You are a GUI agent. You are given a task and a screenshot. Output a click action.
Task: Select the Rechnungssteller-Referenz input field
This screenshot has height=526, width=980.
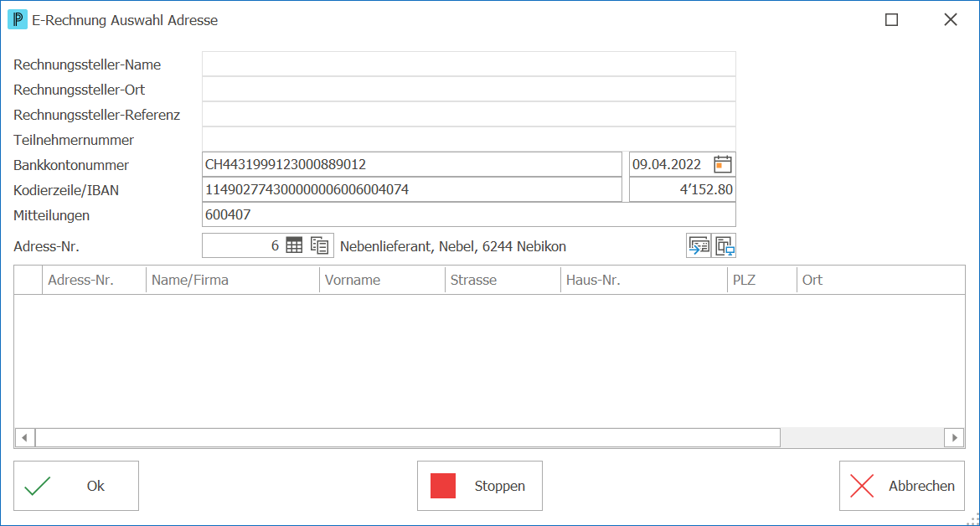pos(469,114)
